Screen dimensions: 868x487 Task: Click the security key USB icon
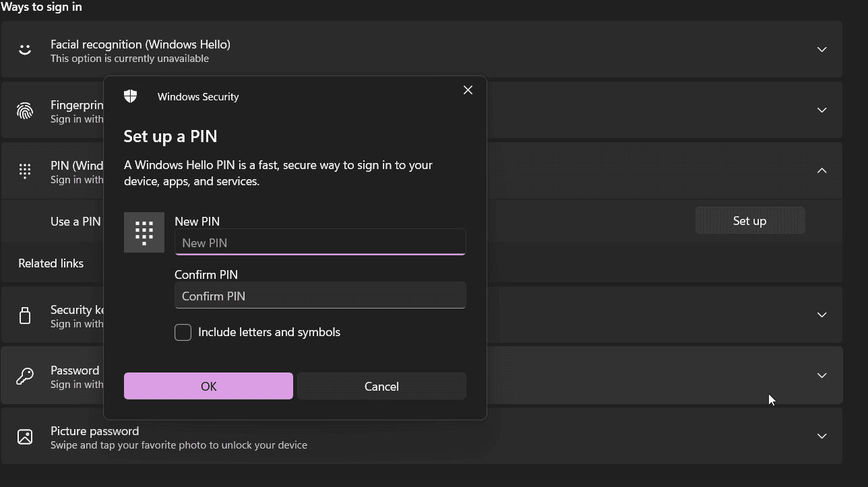point(25,315)
